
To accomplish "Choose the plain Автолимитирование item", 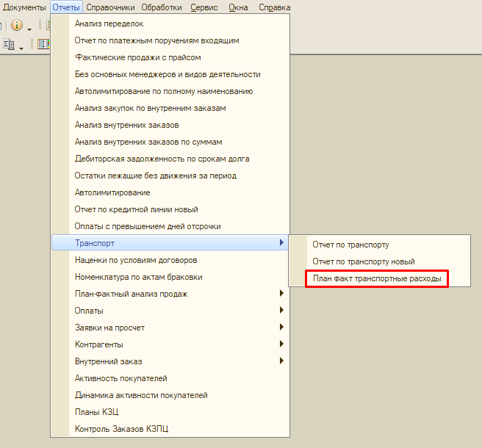I will [x=170, y=192].
